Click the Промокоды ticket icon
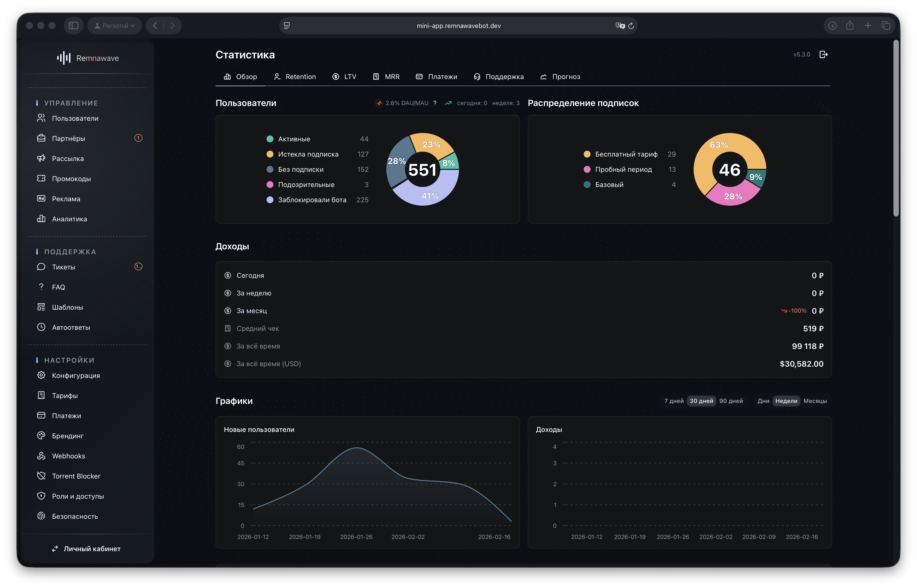This screenshot has width=917, height=588. [41, 178]
